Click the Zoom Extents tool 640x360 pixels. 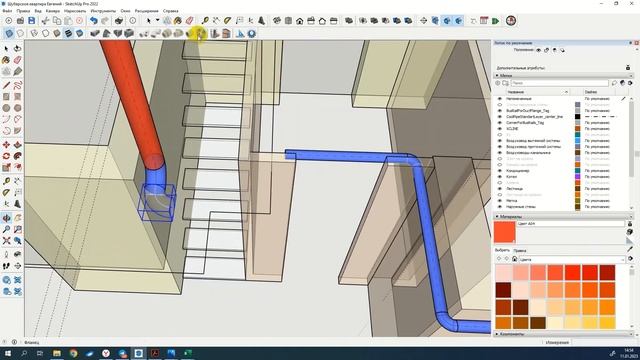click(6, 241)
